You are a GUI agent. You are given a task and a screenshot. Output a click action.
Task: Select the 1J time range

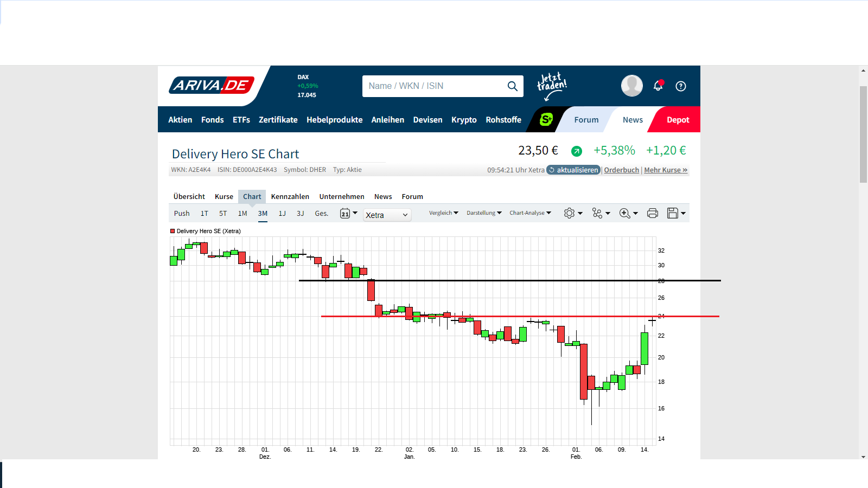[282, 214]
